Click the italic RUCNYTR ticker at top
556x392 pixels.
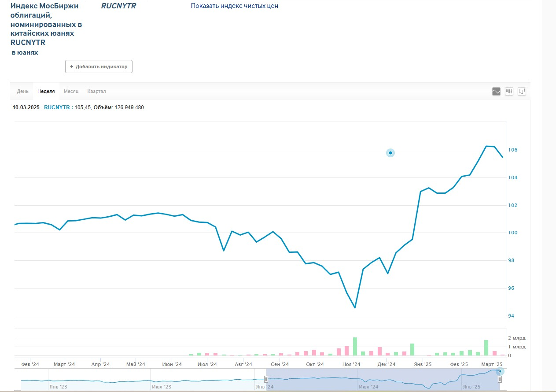[118, 6]
